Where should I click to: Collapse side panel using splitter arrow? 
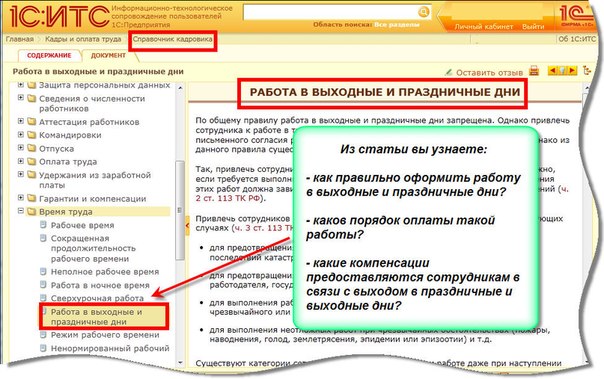pos(187,226)
